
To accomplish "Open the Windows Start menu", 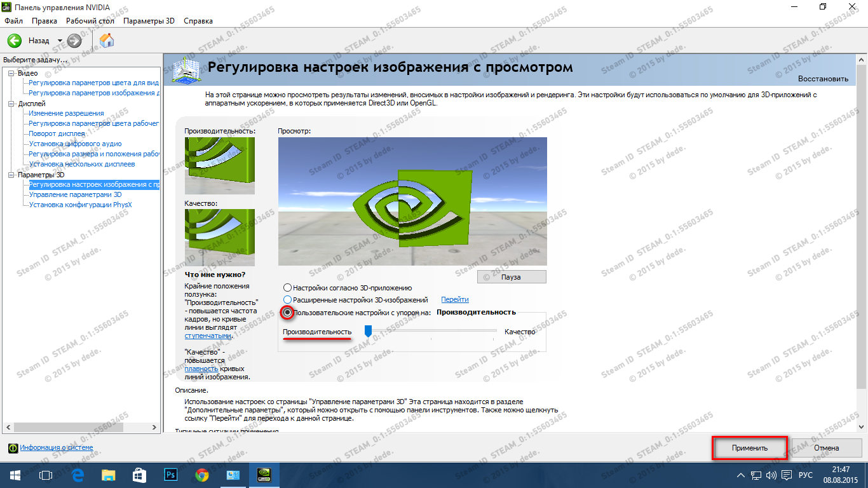I will point(15,475).
